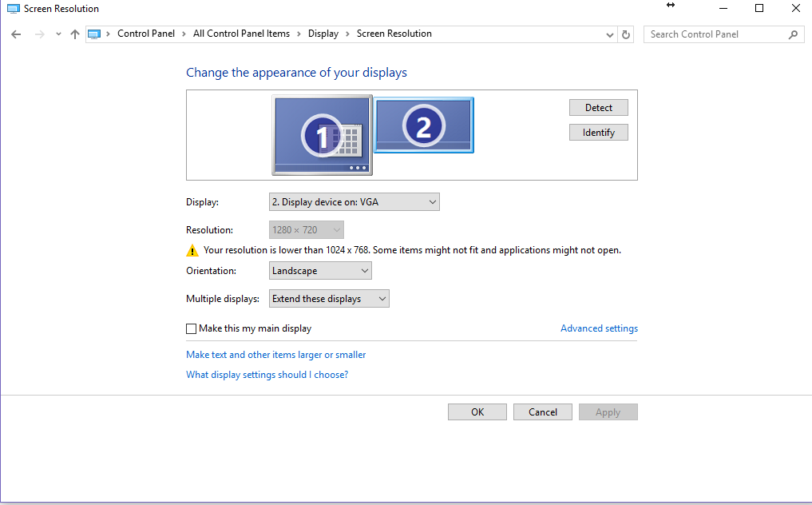Enable Make this my main display

tap(192, 328)
